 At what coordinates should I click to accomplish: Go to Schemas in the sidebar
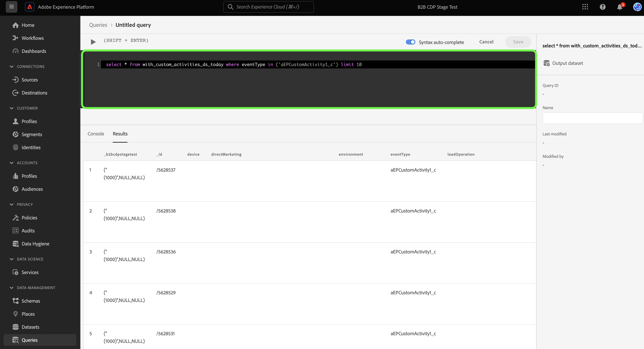[x=31, y=301]
